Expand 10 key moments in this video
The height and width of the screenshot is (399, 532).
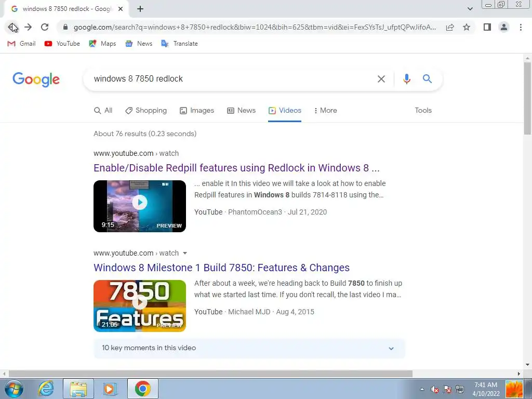pos(249,348)
